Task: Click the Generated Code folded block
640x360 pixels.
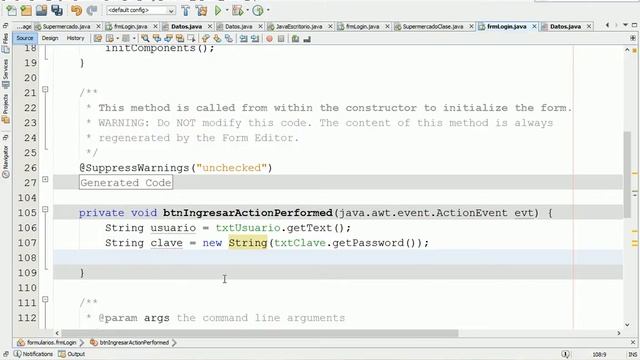Action: pyautogui.click(x=126, y=182)
